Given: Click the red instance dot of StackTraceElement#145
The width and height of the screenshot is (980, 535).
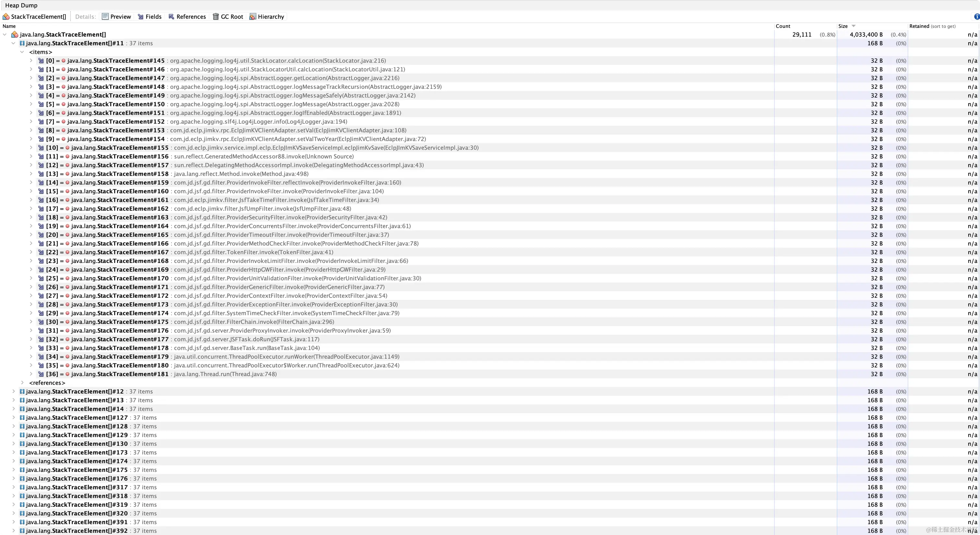Looking at the screenshot, I should (64, 61).
